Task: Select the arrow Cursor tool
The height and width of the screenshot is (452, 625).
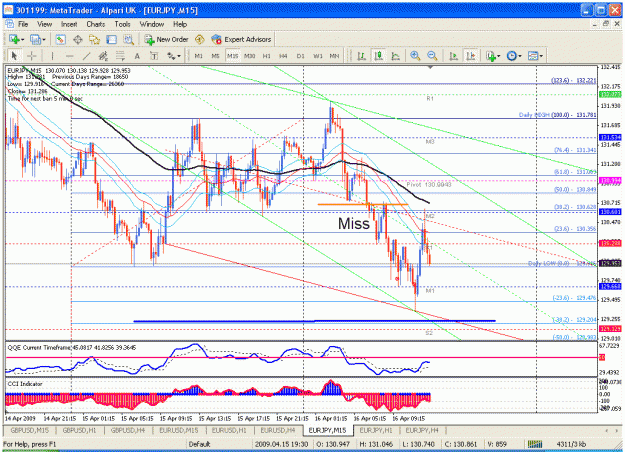Action: pyautogui.click(x=15, y=56)
